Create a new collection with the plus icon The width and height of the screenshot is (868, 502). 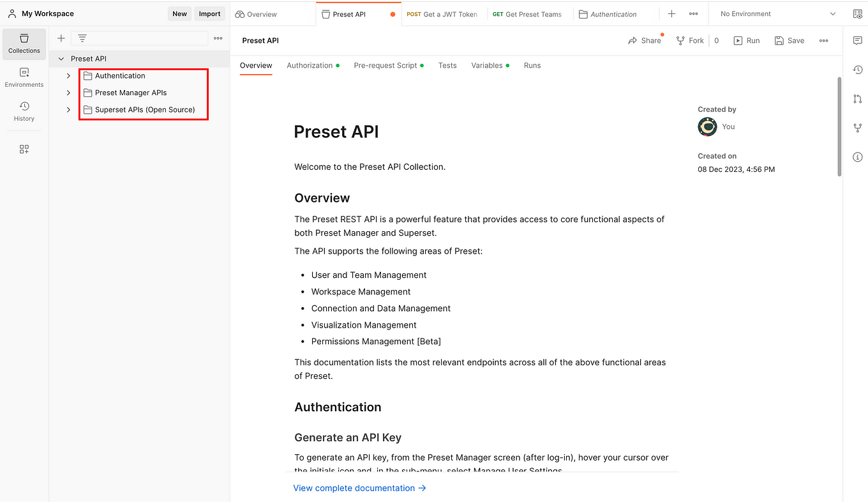click(x=61, y=38)
